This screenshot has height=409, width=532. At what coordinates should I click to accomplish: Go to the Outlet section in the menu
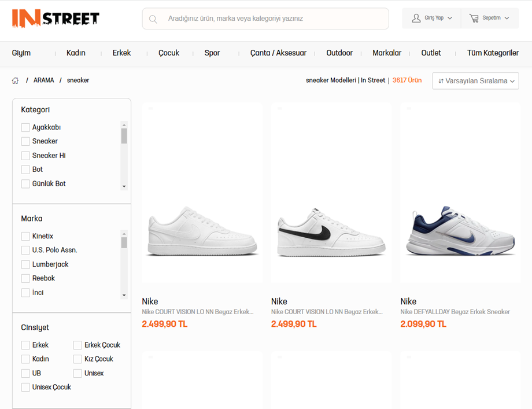pyautogui.click(x=431, y=53)
